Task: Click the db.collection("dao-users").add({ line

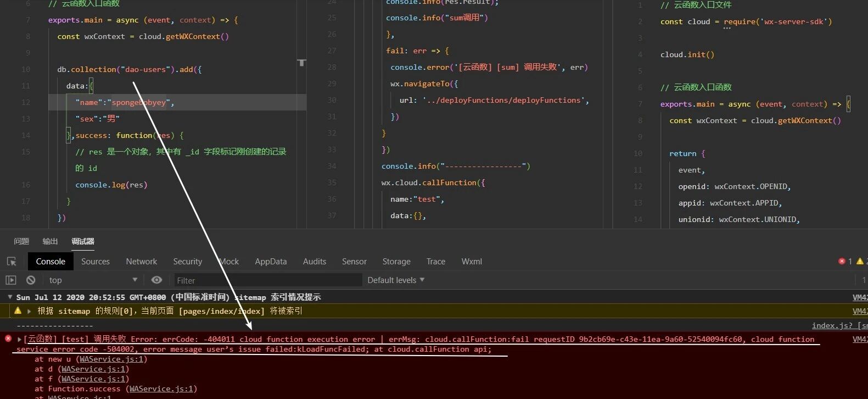Action: (x=130, y=70)
